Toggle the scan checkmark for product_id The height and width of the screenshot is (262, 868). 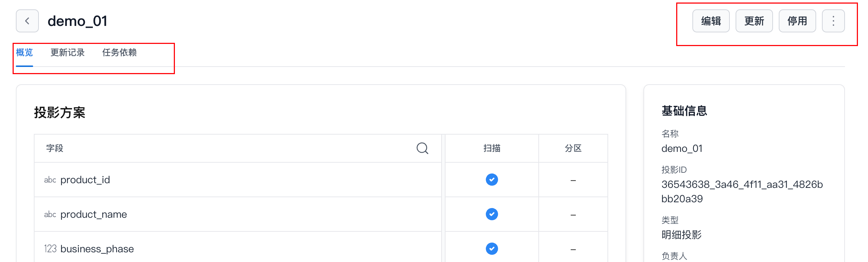(x=492, y=180)
